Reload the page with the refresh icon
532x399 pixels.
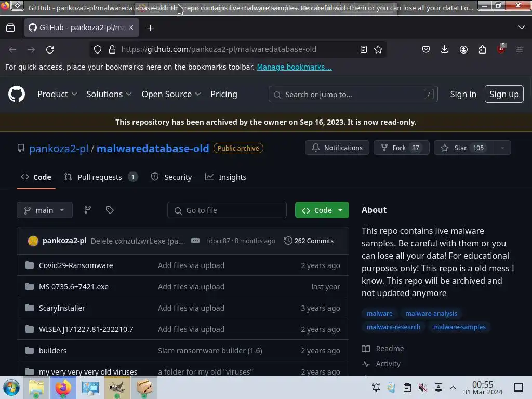coord(50,49)
